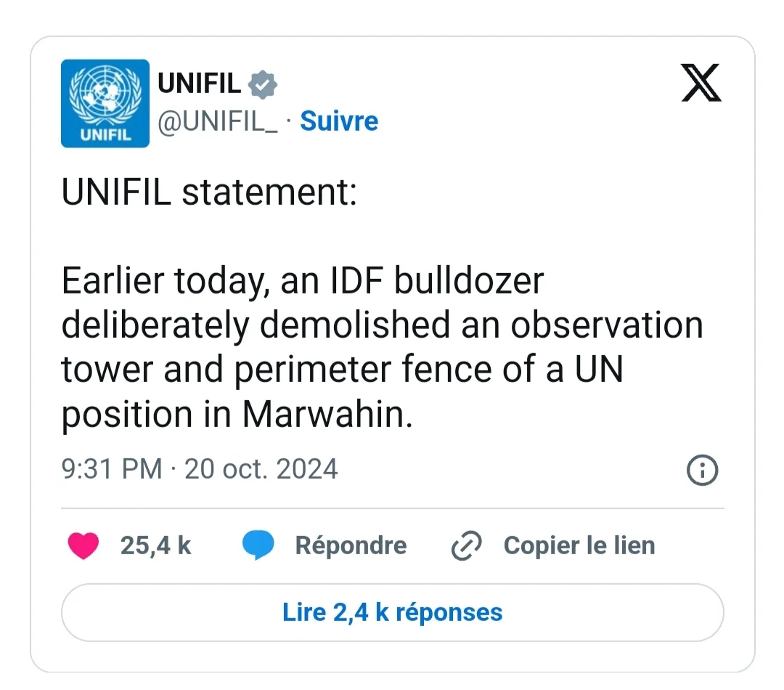Open the UNIFIL display name
Image resolution: width=784 pixels, height=690 pixels.
tap(200, 83)
